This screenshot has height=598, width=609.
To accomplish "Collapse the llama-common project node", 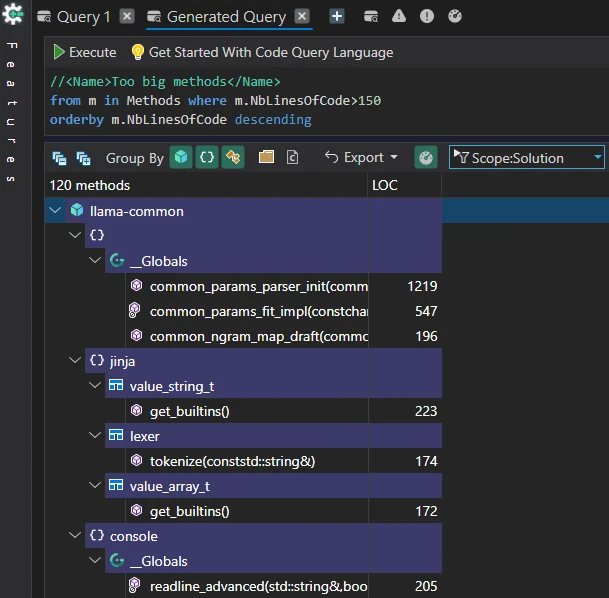I will [55, 210].
